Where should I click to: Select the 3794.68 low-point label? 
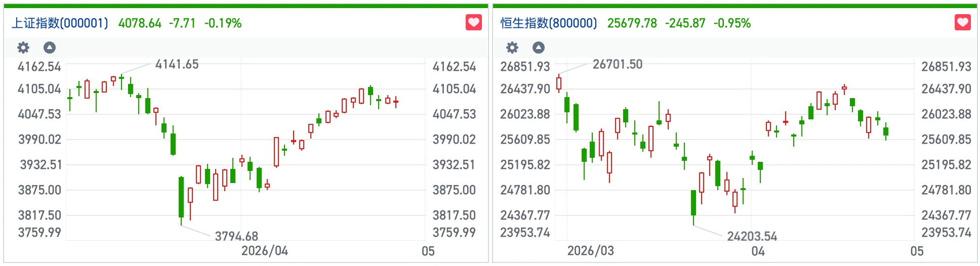236,236
